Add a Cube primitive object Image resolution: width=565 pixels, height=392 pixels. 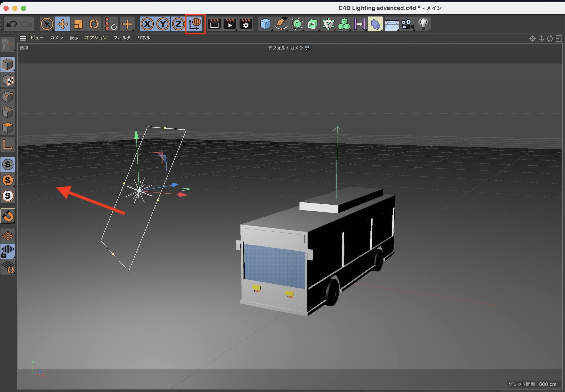click(x=265, y=24)
